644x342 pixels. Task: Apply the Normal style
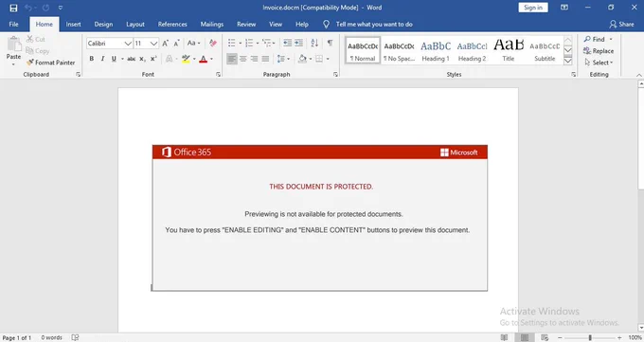click(x=363, y=51)
